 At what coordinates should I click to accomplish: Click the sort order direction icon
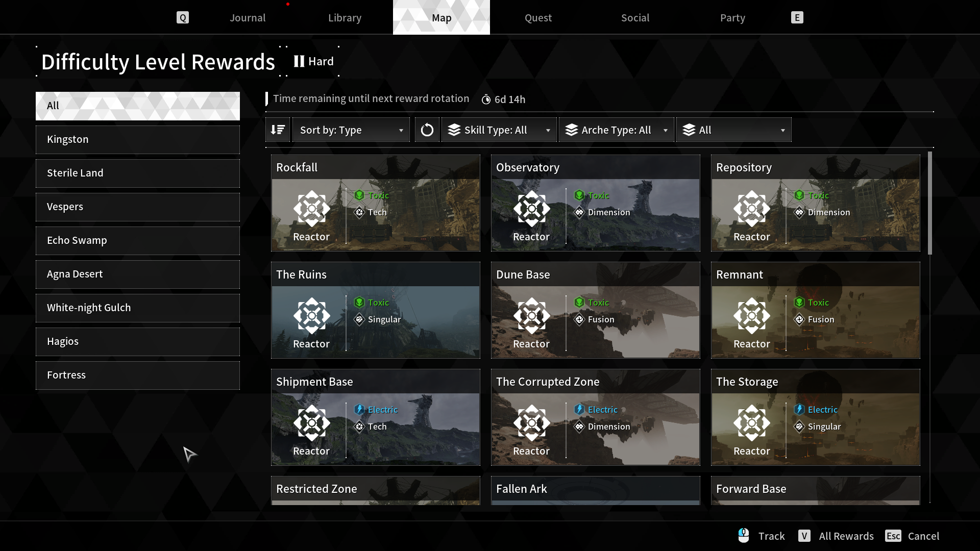coord(278,130)
